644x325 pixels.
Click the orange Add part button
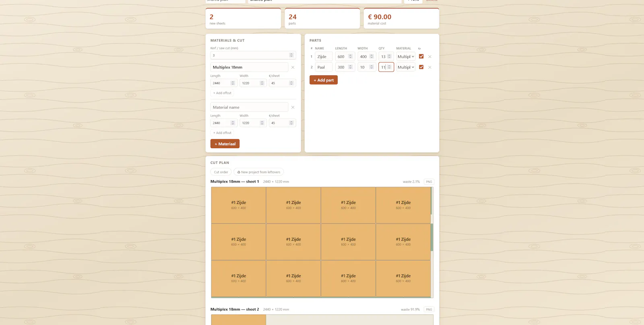[324, 80]
